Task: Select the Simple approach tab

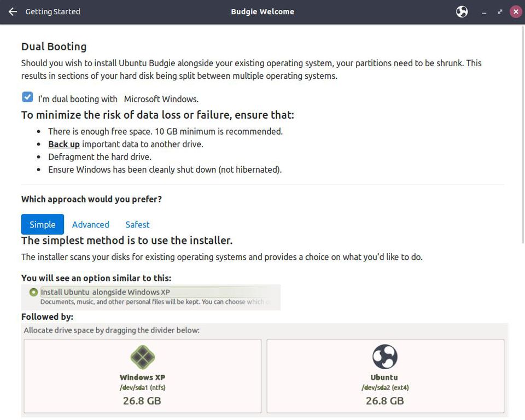Action: coord(43,224)
